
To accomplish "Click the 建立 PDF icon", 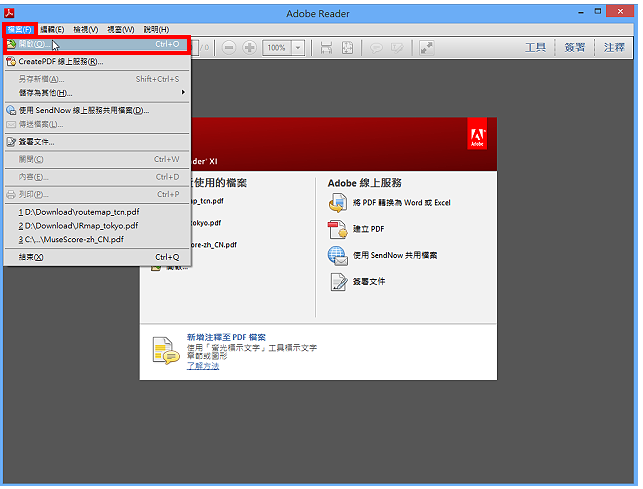I will coord(338,229).
